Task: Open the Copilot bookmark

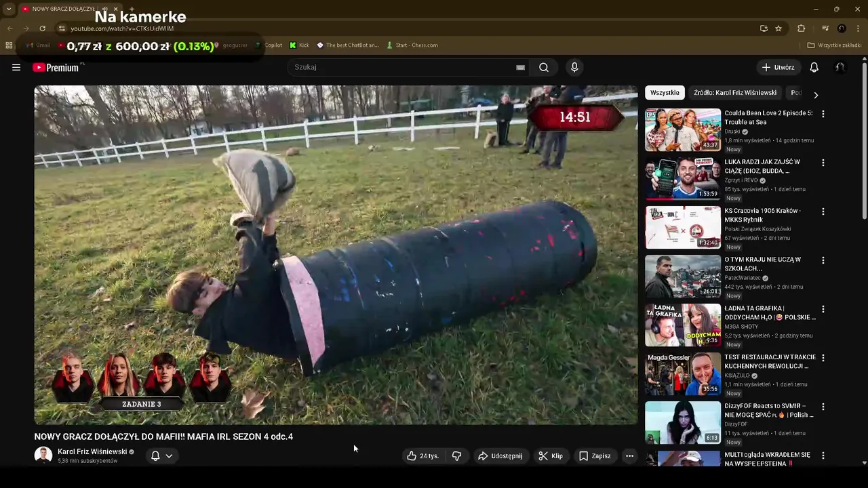Action: tap(269, 45)
